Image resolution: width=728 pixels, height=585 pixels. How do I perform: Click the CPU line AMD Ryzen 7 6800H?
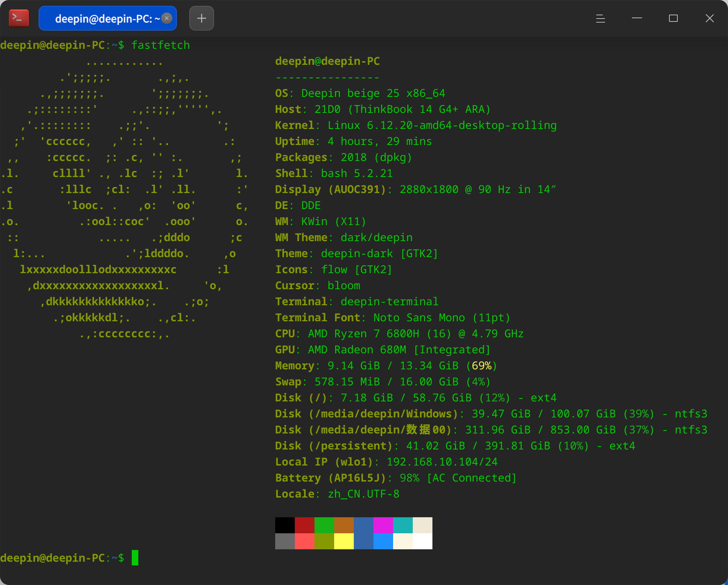click(x=399, y=334)
